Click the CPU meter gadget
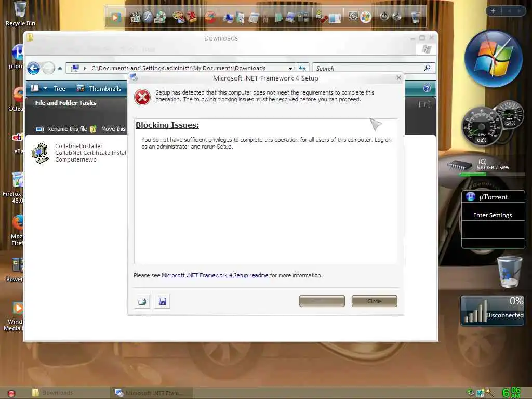532x399 pixels. pyautogui.click(x=481, y=127)
